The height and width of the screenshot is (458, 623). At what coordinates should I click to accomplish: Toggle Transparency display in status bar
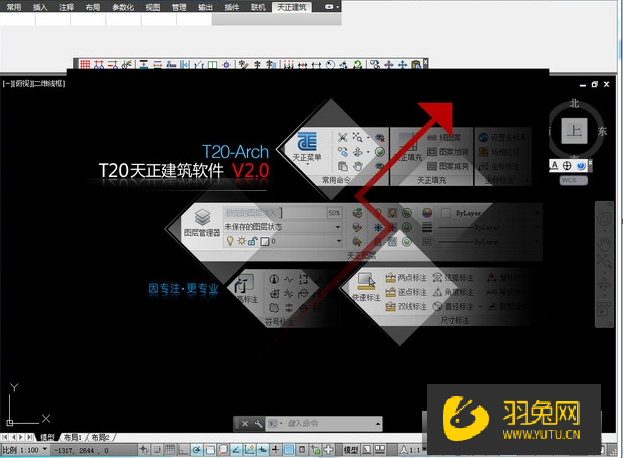[x=289, y=450]
